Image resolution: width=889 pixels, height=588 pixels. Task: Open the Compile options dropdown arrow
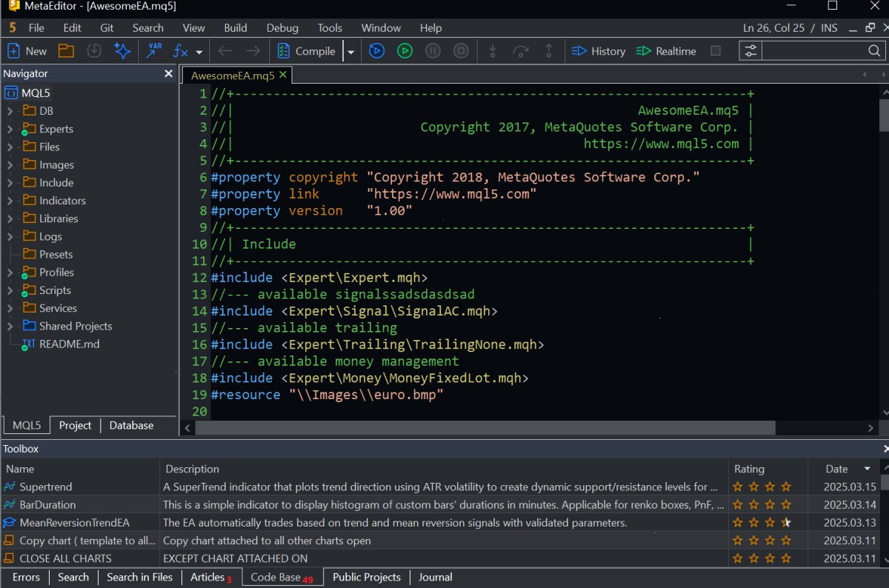[x=350, y=52]
